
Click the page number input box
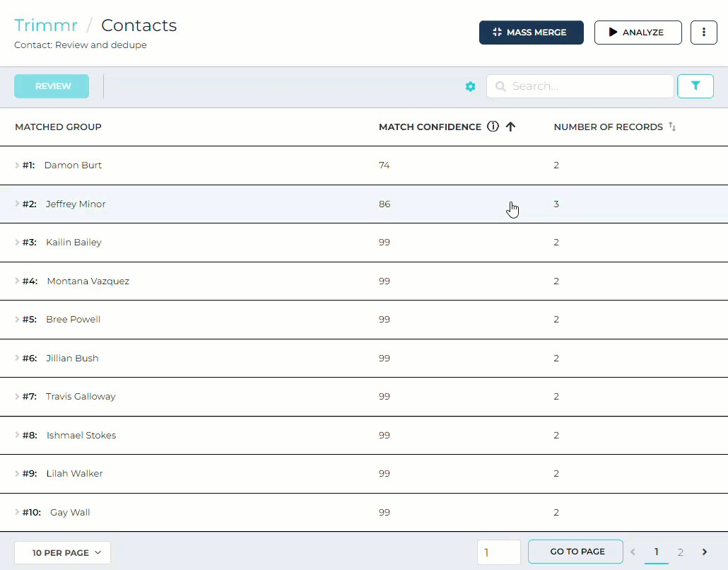tap(498, 552)
